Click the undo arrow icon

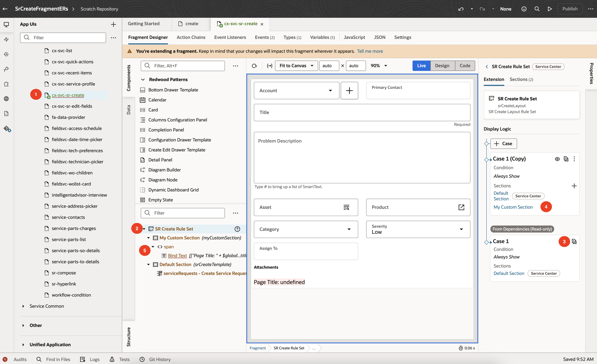click(461, 9)
